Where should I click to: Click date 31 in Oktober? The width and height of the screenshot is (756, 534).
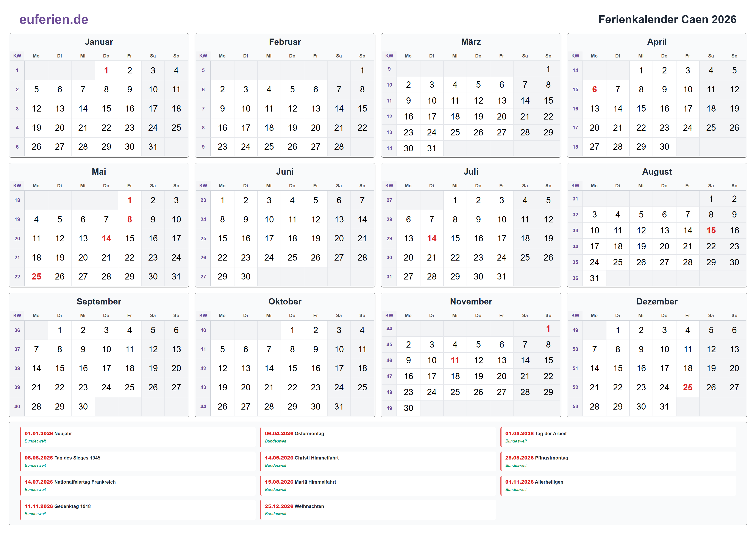click(339, 407)
